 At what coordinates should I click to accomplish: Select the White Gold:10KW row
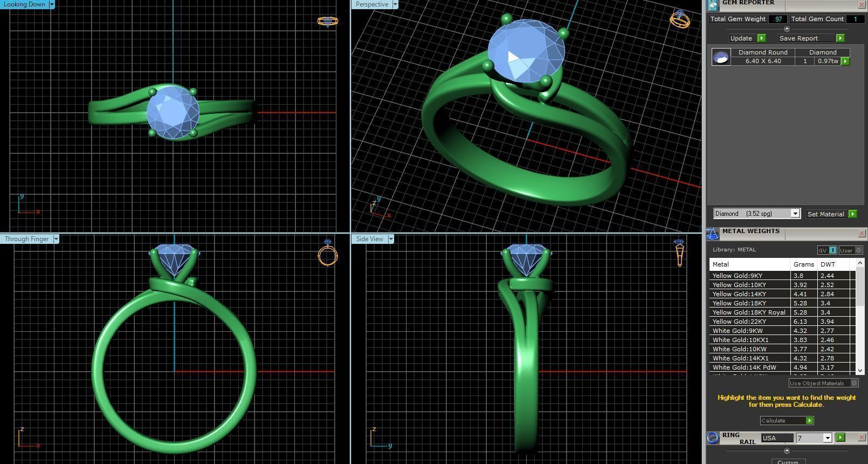(782, 349)
